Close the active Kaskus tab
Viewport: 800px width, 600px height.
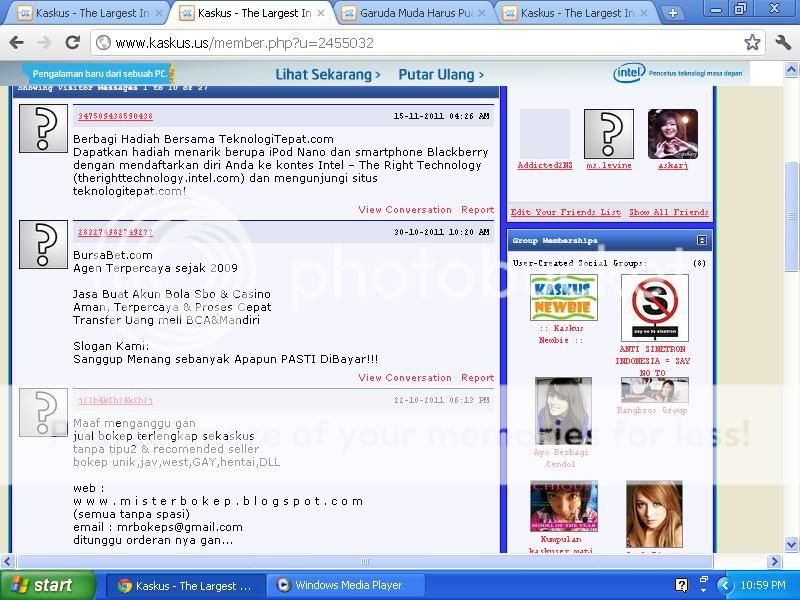click(320, 13)
